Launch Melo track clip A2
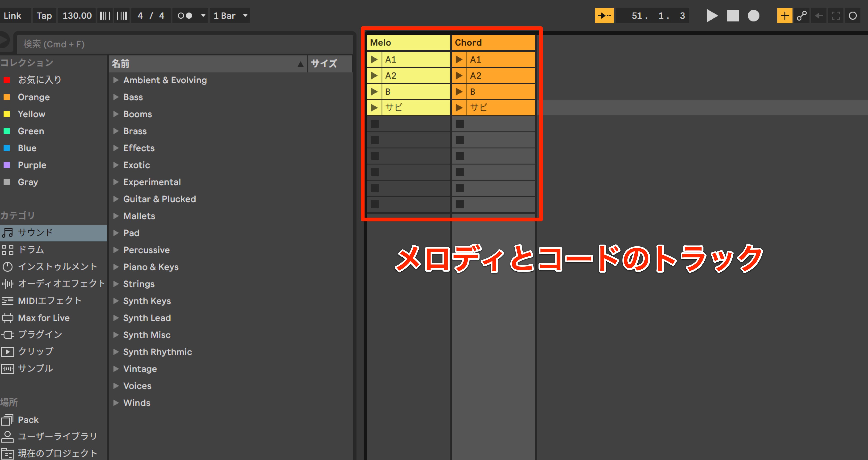This screenshot has width=868, height=460. [374, 75]
